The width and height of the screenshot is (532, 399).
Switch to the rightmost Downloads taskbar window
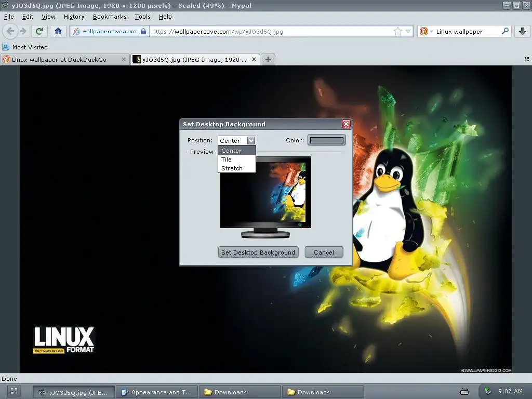[323, 392]
